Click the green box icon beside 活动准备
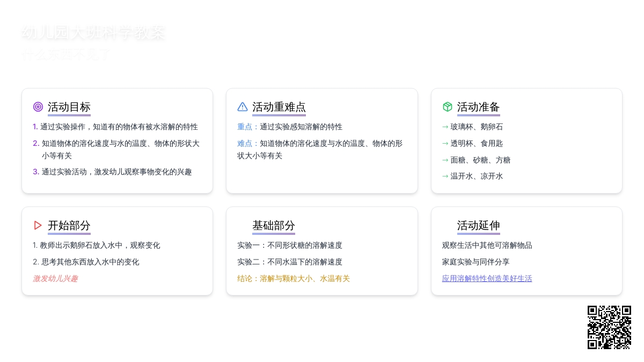The height and width of the screenshot is (362, 644). point(448,107)
